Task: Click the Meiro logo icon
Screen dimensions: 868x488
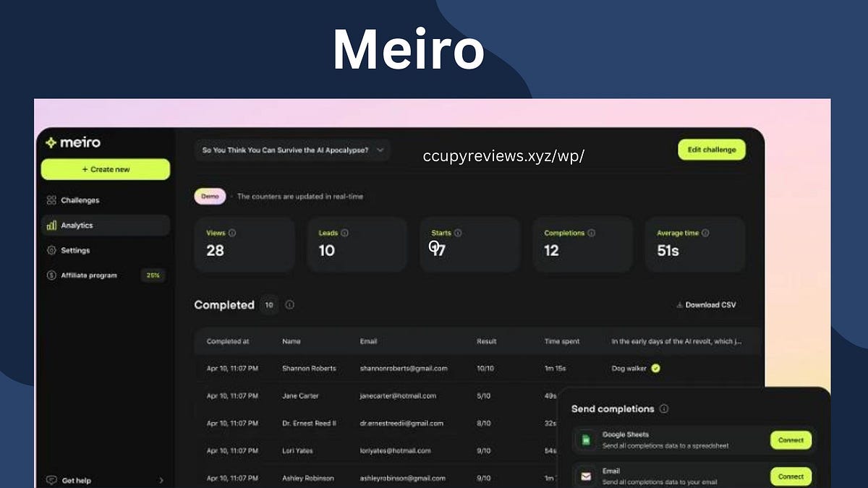Action: point(51,142)
